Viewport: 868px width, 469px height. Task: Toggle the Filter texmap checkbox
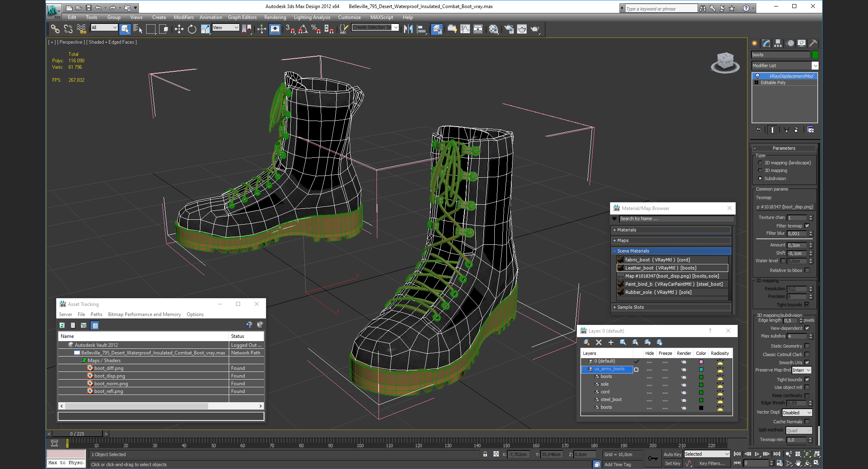(807, 226)
